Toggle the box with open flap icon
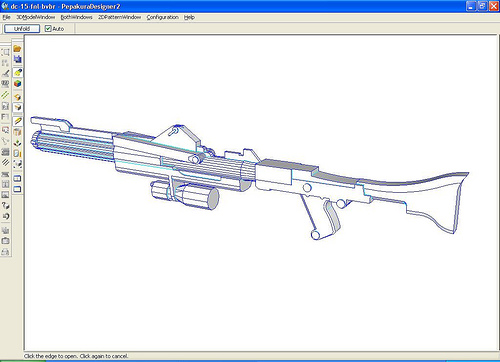 pyautogui.click(x=17, y=107)
